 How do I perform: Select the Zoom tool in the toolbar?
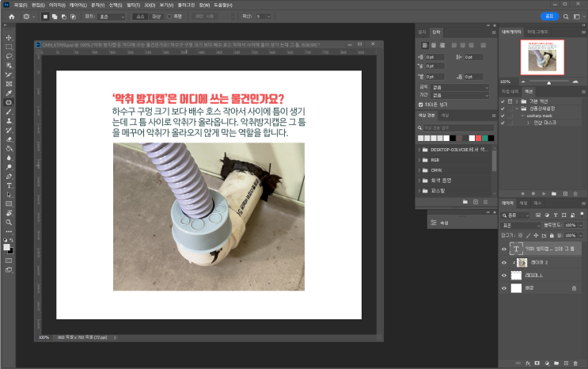[9, 222]
